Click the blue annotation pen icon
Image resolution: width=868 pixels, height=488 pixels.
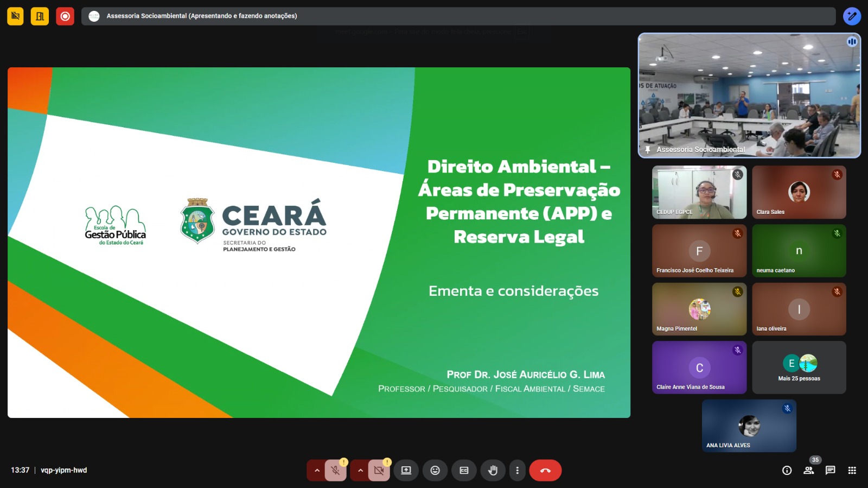pos(852,16)
